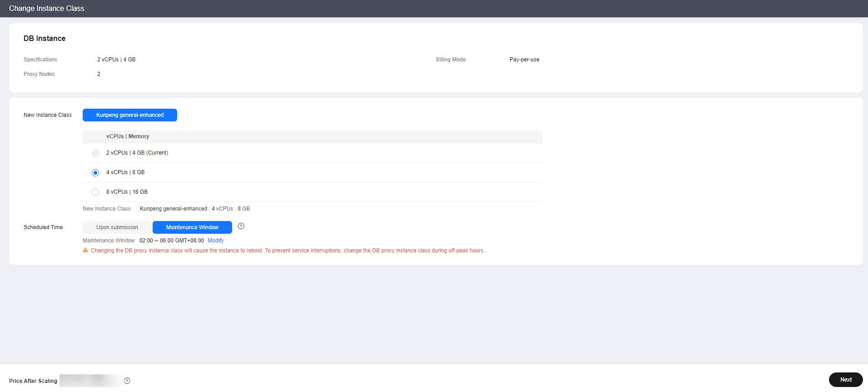The height and width of the screenshot is (392, 868).
Task: Click the Billing Mode label
Action: [451, 60]
